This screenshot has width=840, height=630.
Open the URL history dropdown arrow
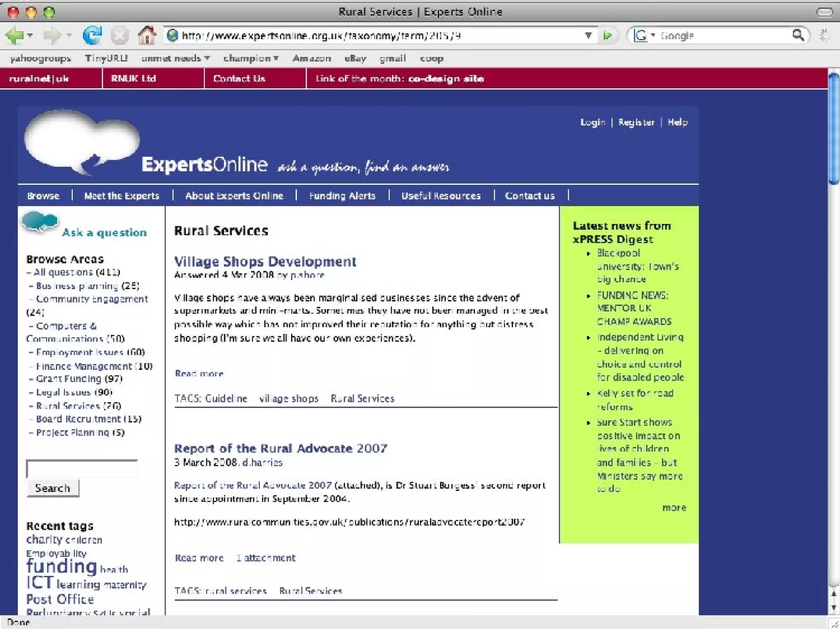point(588,36)
